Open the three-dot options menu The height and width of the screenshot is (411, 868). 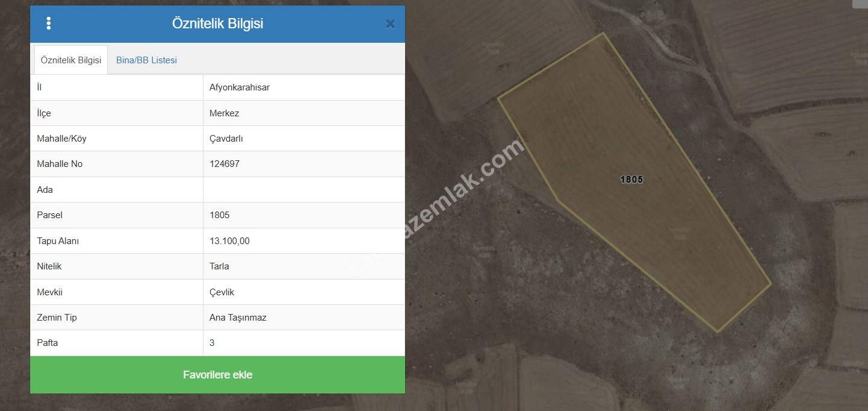[x=48, y=24]
